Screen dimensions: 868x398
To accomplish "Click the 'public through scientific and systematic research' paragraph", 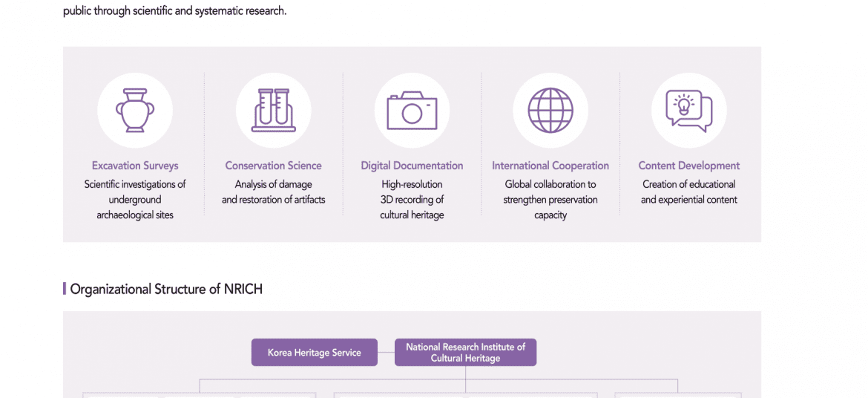I will (x=175, y=11).
